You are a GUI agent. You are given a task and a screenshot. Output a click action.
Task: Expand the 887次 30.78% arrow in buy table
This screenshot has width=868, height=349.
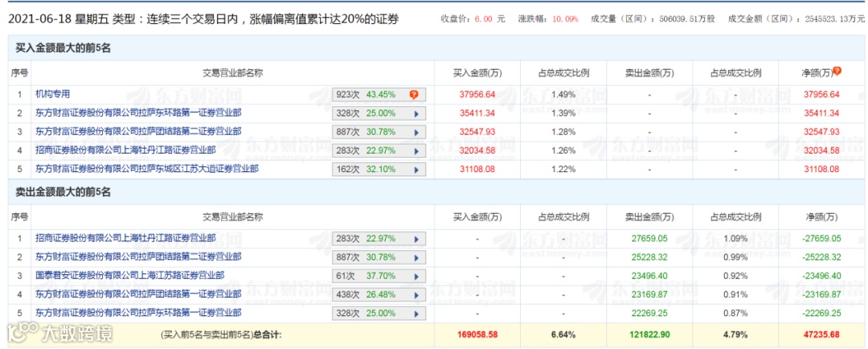pyautogui.click(x=416, y=132)
